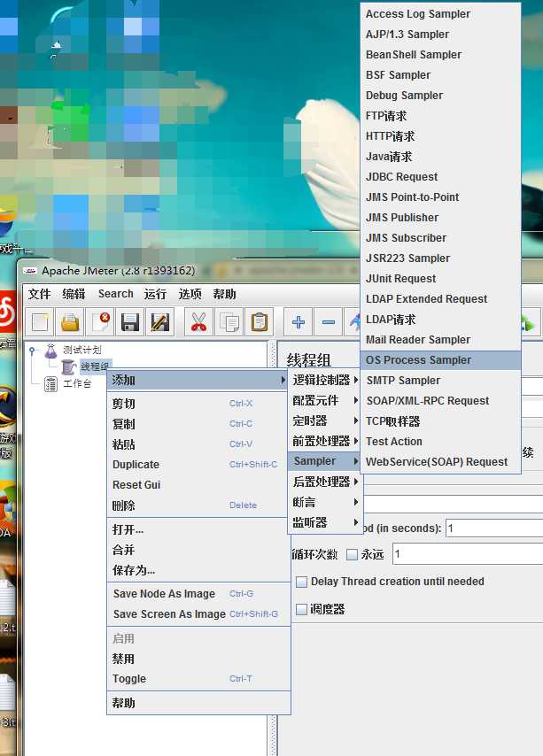543x756 pixels.
Task: Expand the 配置元件 submenu
Action: coord(324,400)
